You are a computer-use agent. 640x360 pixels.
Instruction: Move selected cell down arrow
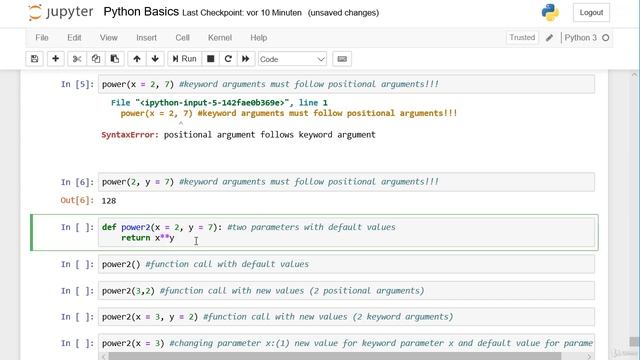[155, 59]
